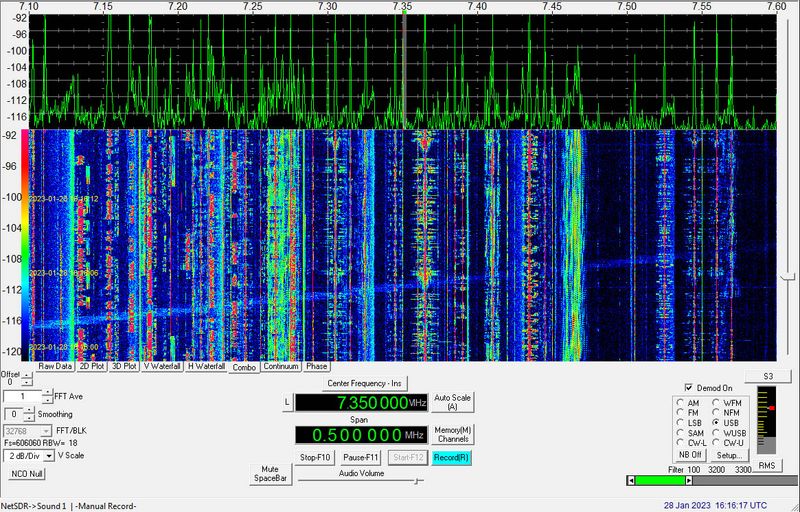Click the S3 signal strength button
The image size is (800, 512).
click(768, 376)
